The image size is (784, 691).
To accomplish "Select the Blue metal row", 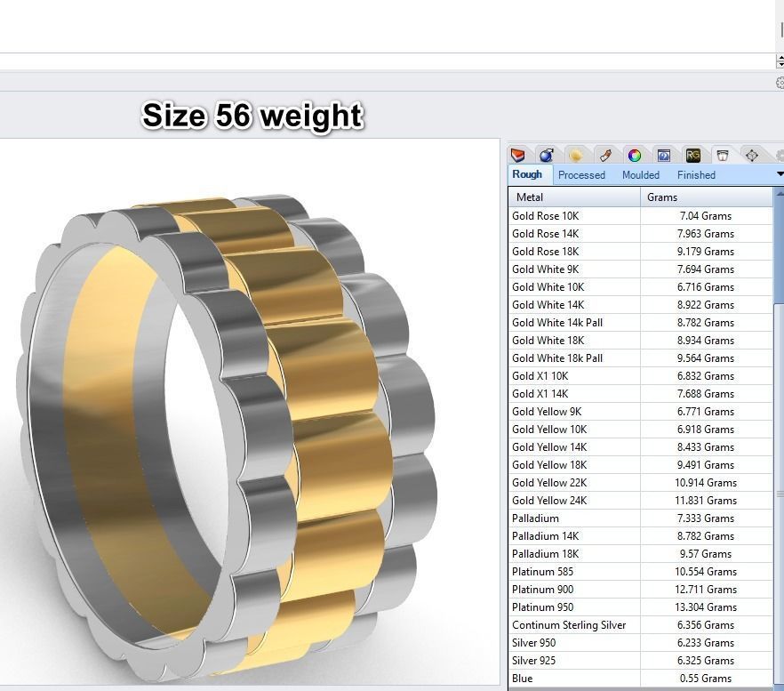I will 641,679.
